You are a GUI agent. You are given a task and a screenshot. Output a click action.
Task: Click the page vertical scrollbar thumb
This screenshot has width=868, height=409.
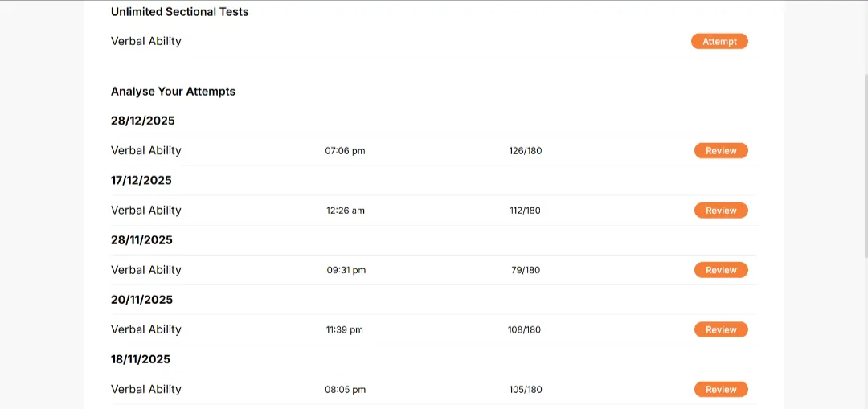point(866,165)
